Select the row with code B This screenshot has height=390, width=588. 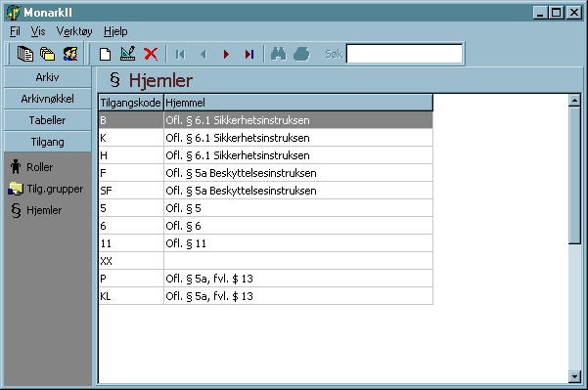click(x=265, y=120)
